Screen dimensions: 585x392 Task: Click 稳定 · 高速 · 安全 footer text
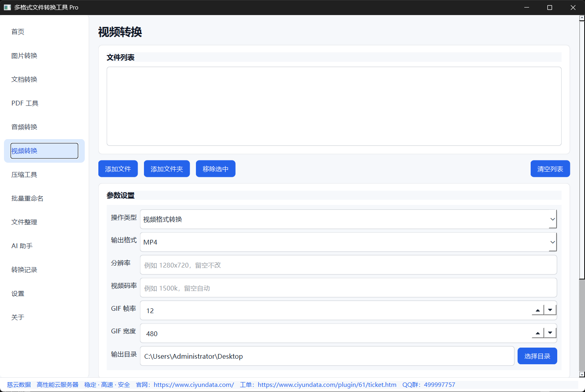tap(107, 384)
